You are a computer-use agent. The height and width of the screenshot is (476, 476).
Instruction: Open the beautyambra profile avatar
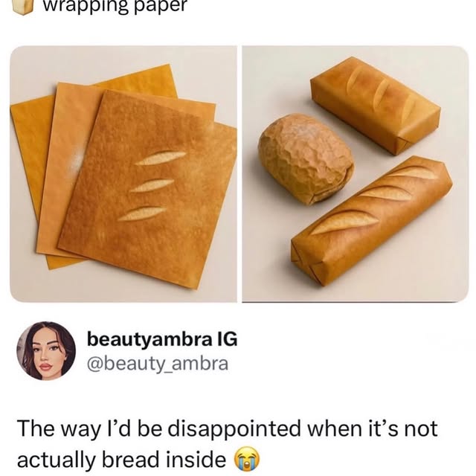coord(46,350)
